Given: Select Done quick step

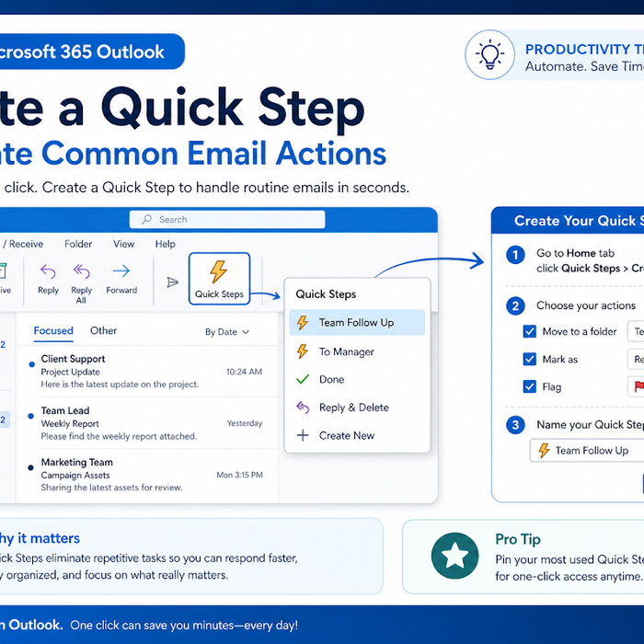Looking at the screenshot, I should [357, 379].
